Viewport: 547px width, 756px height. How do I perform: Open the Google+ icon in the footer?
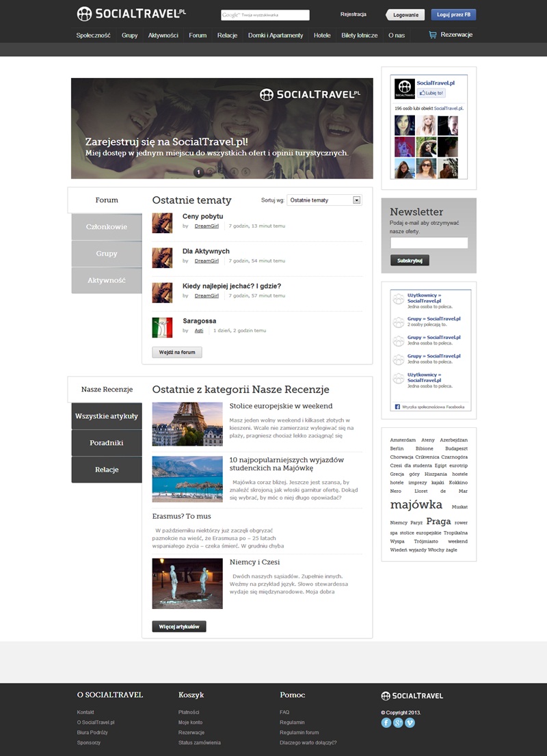tap(398, 723)
